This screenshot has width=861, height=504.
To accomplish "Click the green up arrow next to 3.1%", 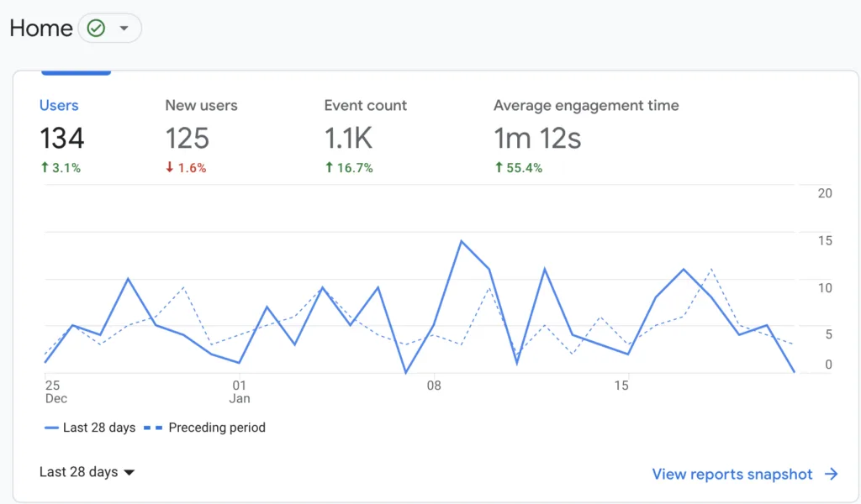I will (45, 167).
